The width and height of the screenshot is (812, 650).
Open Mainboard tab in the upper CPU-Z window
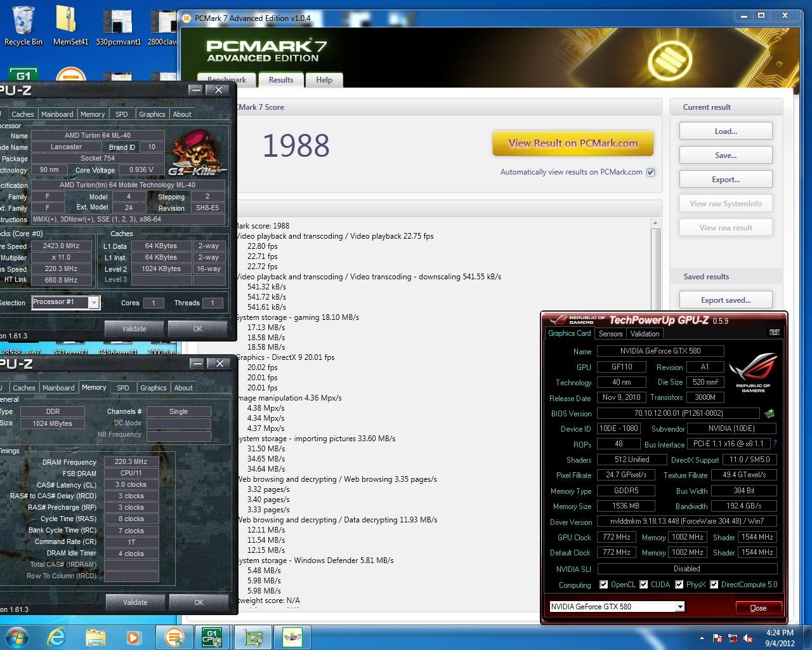57,114
